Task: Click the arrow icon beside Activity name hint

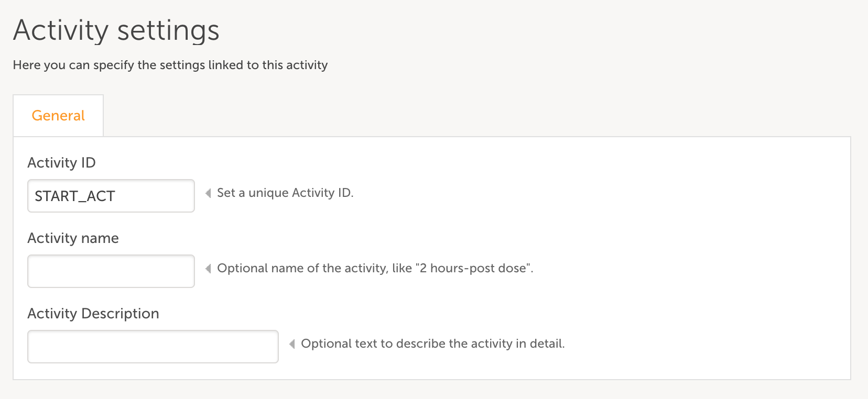Action: [x=208, y=269]
